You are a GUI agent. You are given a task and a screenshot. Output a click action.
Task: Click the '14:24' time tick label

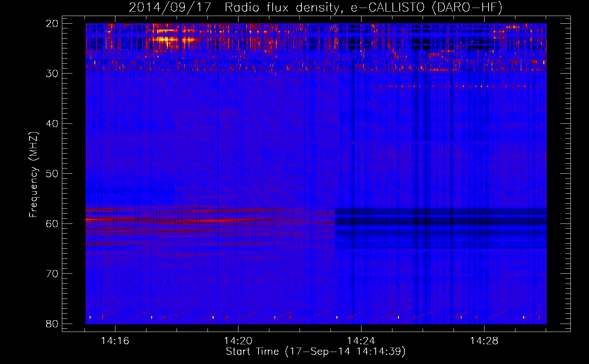pos(361,341)
